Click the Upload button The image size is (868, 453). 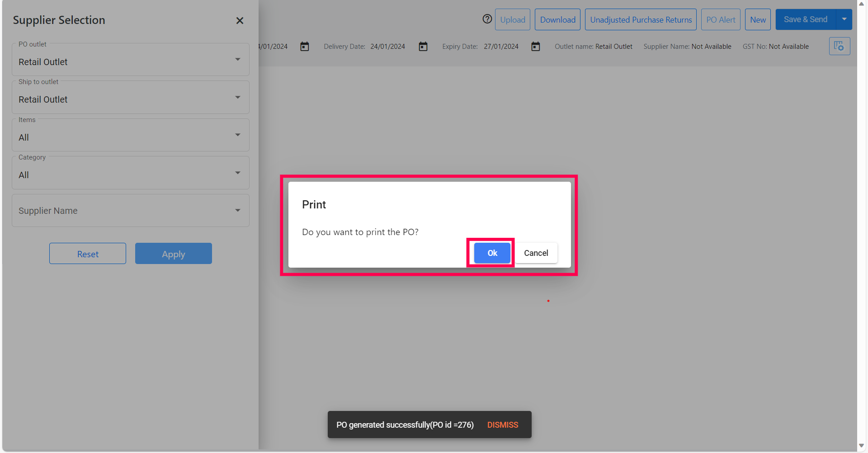tap(513, 19)
